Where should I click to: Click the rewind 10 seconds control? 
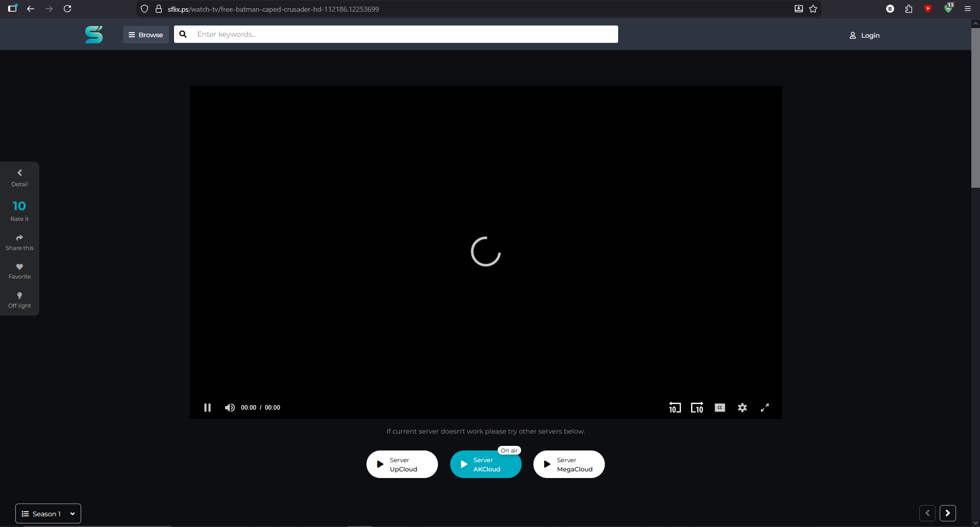tap(675, 408)
